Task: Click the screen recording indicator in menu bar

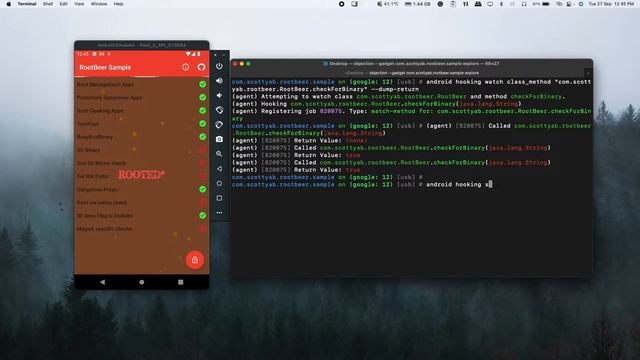Action: pos(342,4)
